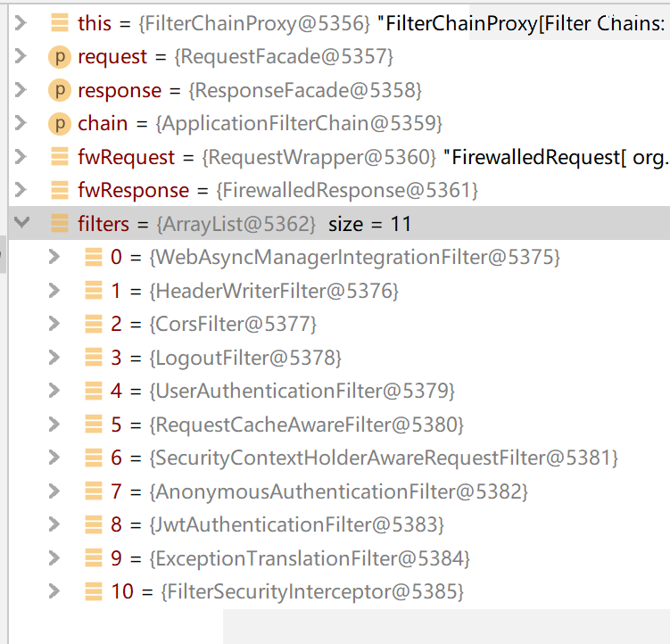Click the list icon beside filters variable
Viewport: 670px width, 644px height.
[x=59, y=224]
